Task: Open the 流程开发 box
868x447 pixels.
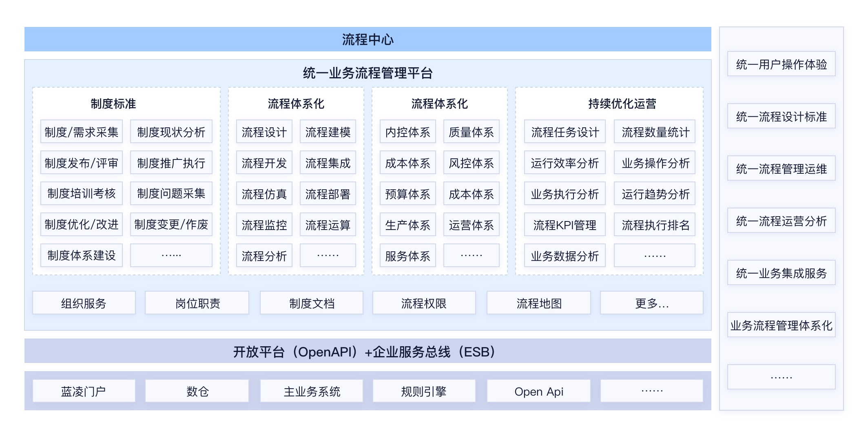Action: (x=264, y=163)
